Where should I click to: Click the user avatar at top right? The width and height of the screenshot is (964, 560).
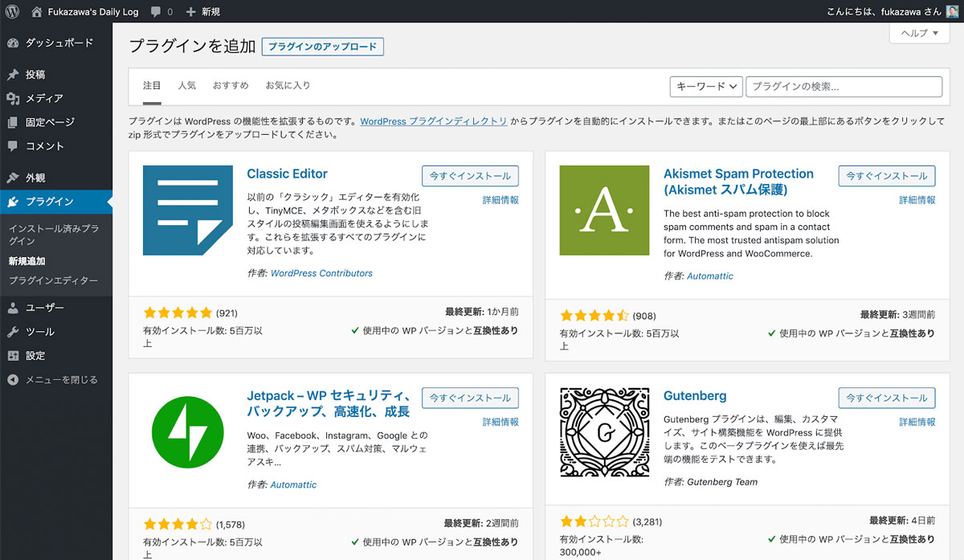[952, 11]
